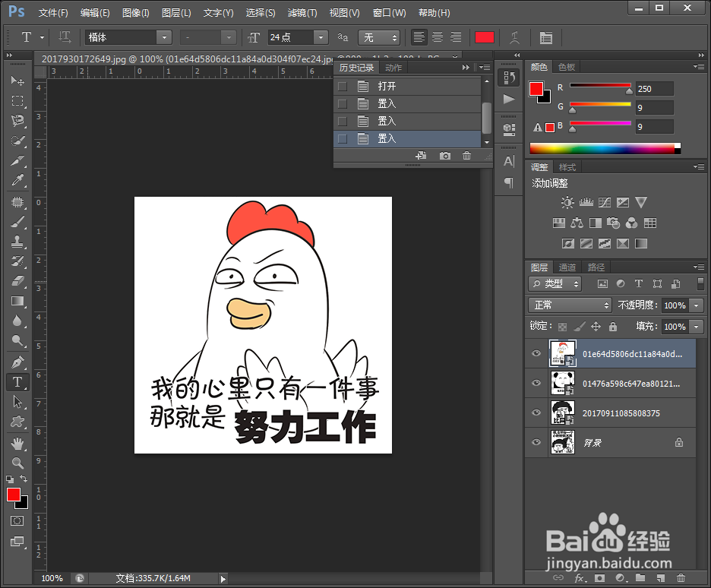Hide the 01e64d5806dc11a84a0d layer
This screenshot has width=711, height=588.
[x=536, y=353]
